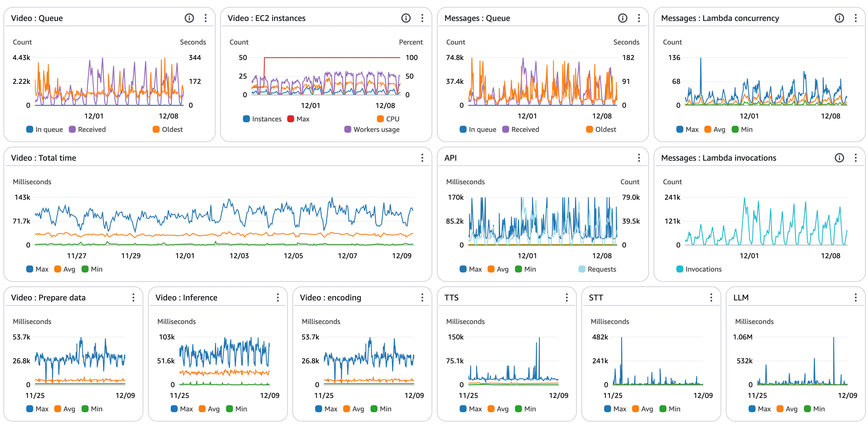Expand actions menu for Video : Inference
The image size is (868, 425).
[x=278, y=298]
